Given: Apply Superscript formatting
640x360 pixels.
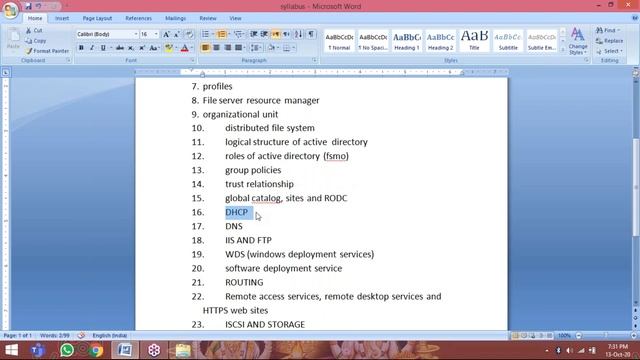Looking at the screenshot, I should click(x=142, y=48).
